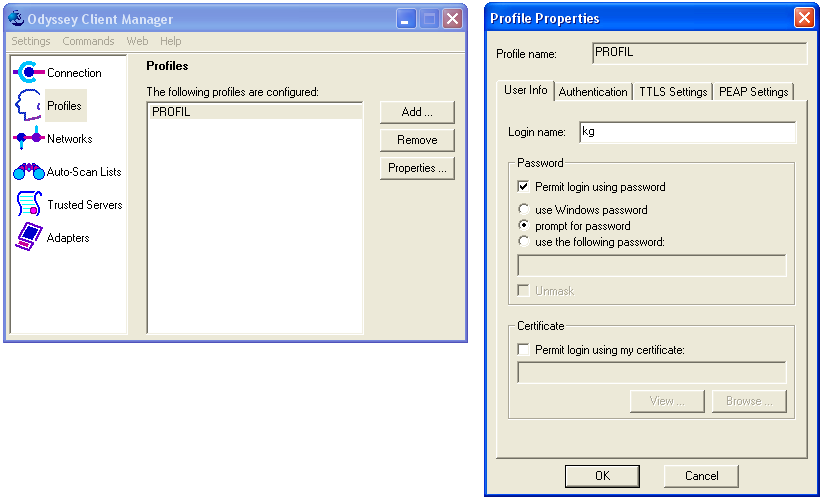Screen dimensions: 825x498
Task: Open the Web menu
Action: [x=137, y=41]
